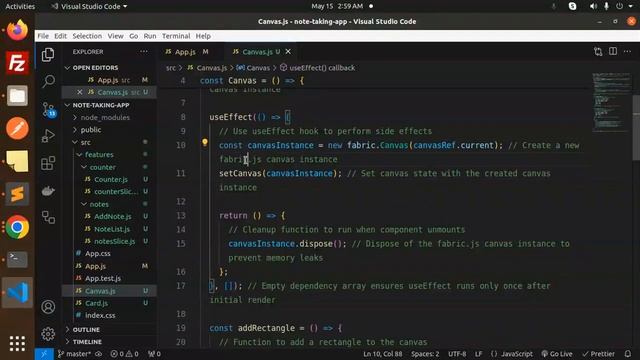Viewport: 640px width, 360px height.
Task: Click the Split Editor Right icon
Action: tap(613, 51)
